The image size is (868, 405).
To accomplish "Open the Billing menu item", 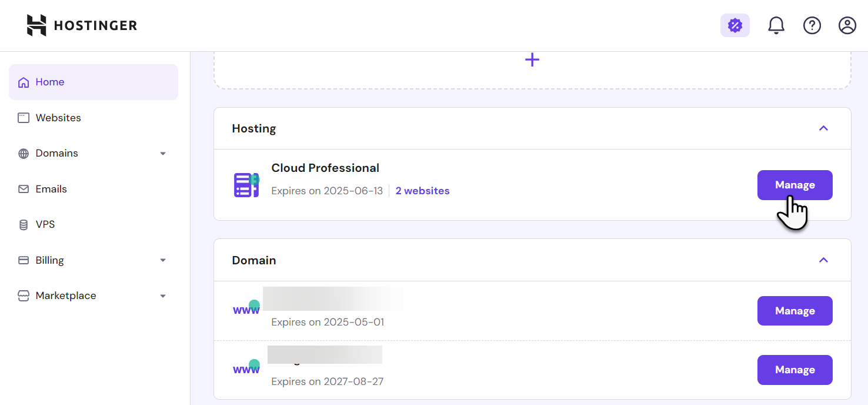I will pos(94,260).
